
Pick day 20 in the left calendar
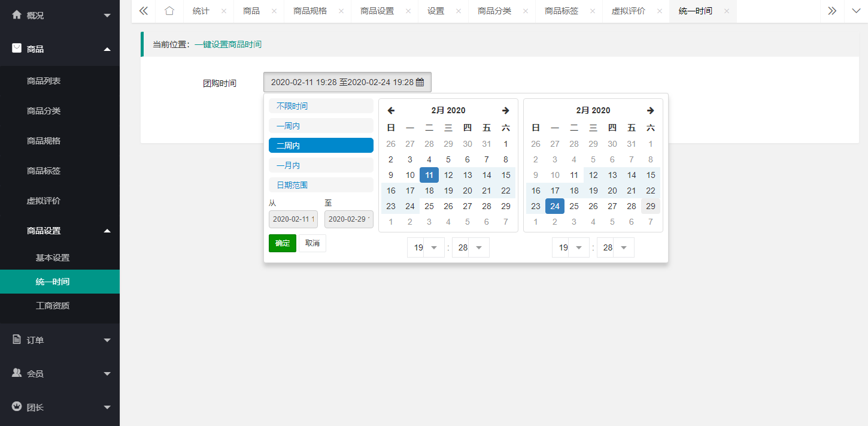(x=468, y=191)
